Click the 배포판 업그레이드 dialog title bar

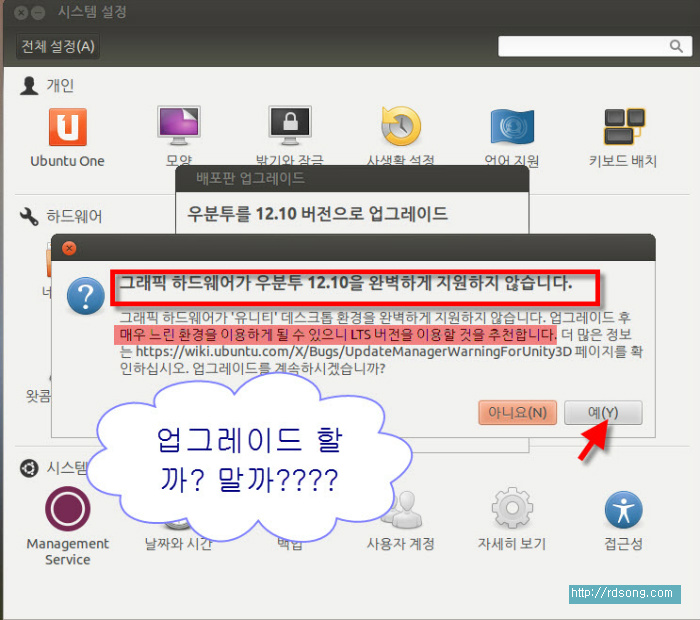(x=350, y=179)
